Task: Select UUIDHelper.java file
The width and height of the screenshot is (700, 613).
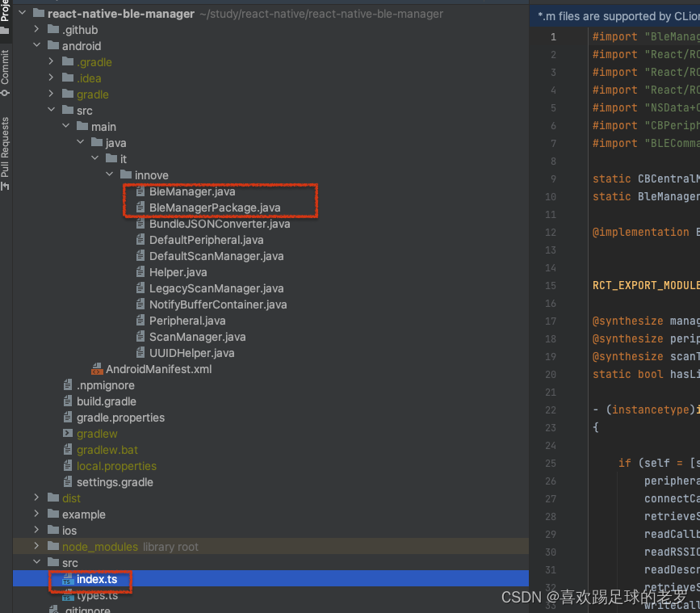Action: tap(191, 353)
